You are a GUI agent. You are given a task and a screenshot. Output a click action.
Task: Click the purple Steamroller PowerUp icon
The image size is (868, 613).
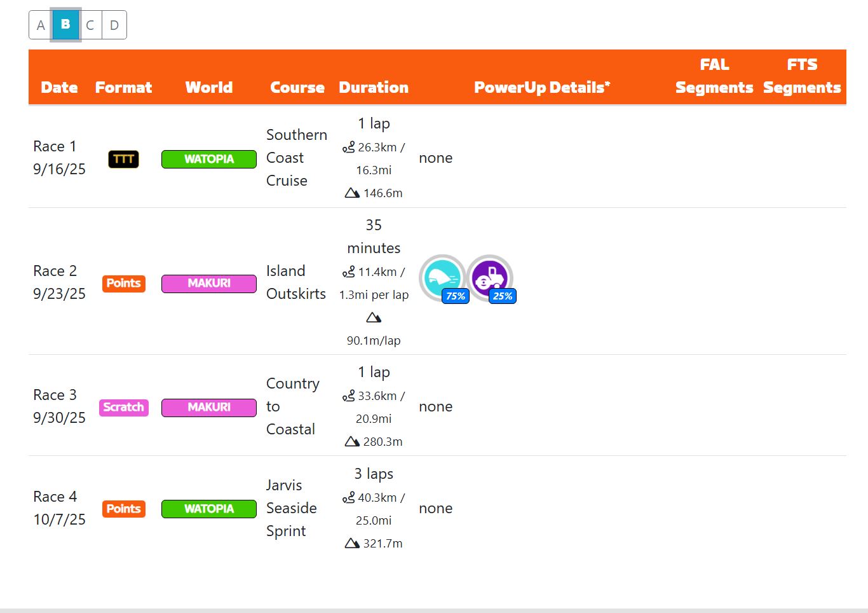tap(489, 277)
